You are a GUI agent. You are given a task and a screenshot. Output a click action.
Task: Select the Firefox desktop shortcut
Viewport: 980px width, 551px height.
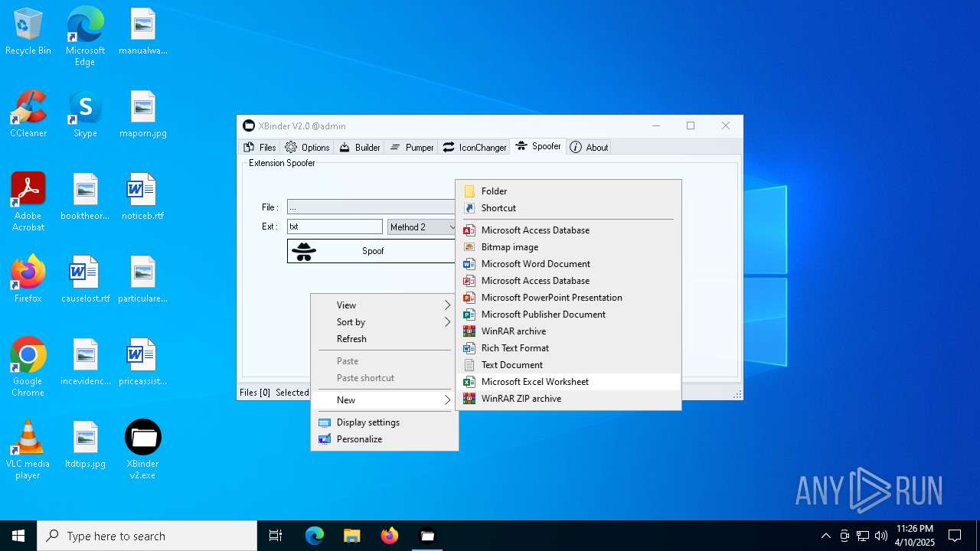(28, 280)
